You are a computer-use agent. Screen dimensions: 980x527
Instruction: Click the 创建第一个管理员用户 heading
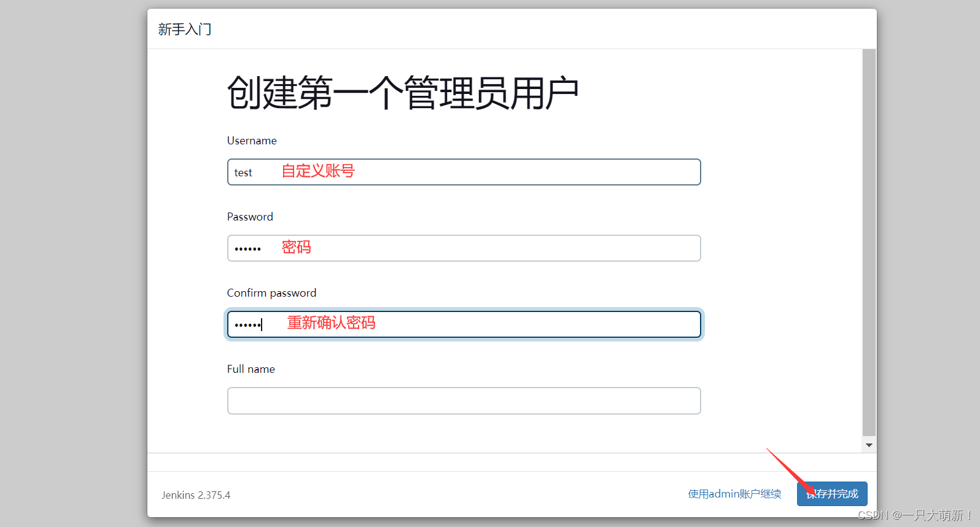pos(403,93)
